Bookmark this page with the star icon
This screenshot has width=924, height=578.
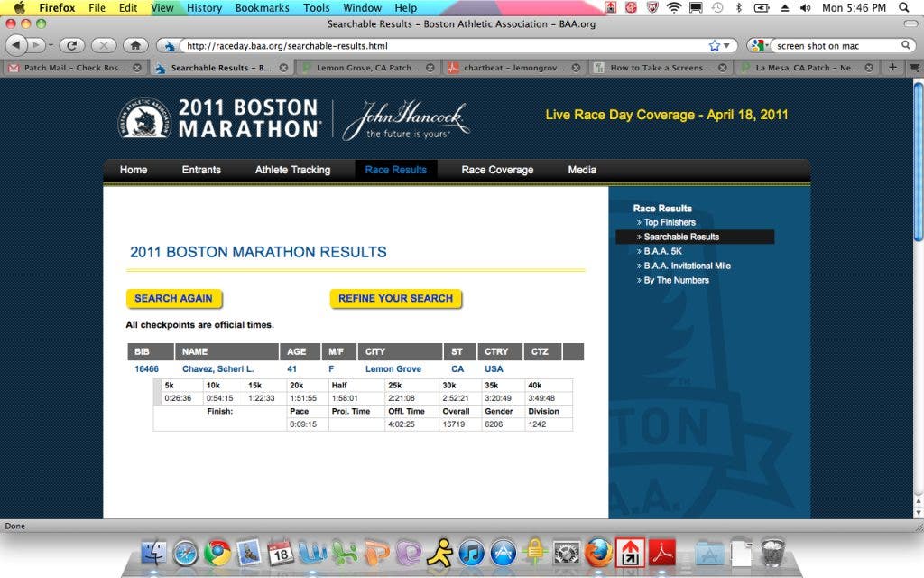point(715,45)
